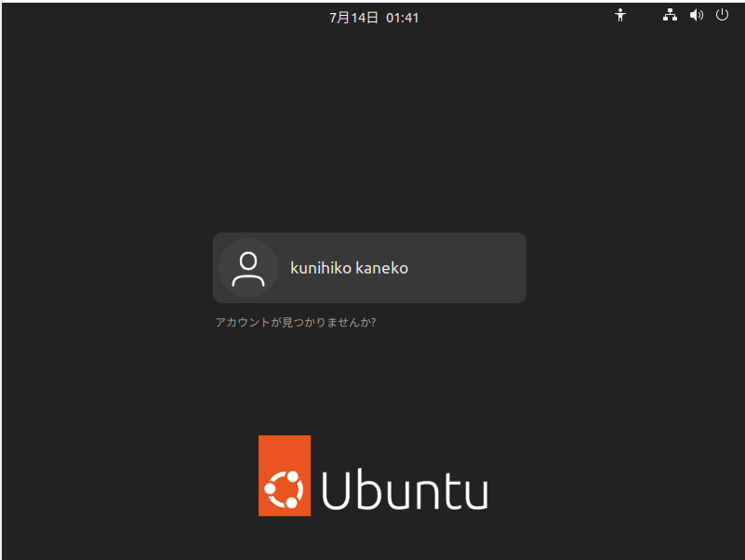This screenshot has height=560, width=745.
Task: Click the volume speaker icon
Action: pyautogui.click(x=696, y=15)
